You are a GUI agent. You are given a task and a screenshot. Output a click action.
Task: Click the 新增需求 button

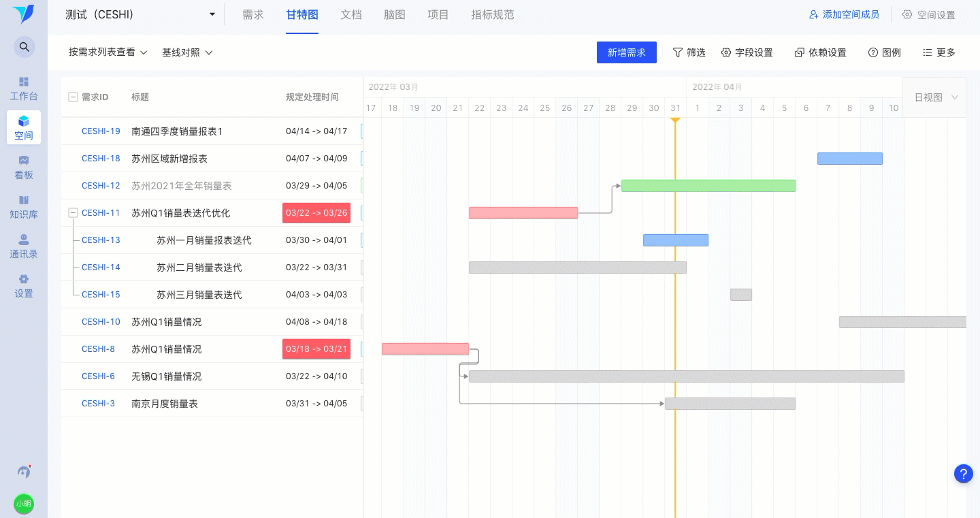[627, 52]
